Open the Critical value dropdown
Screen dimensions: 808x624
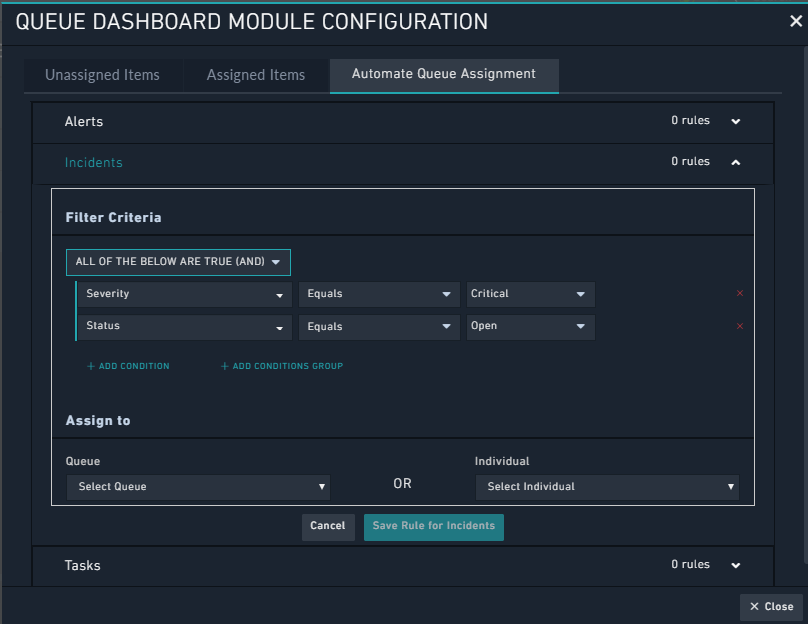(531, 294)
